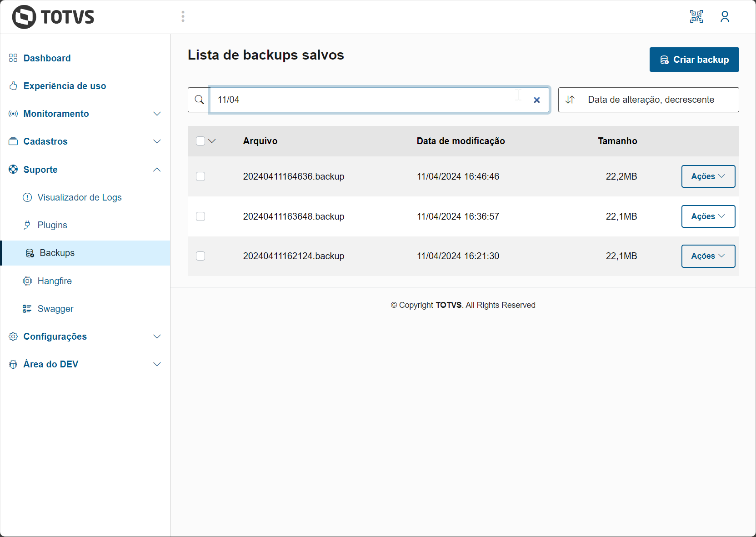Click the TOTVS logo
The height and width of the screenshot is (537, 756).
click(53, 17)
